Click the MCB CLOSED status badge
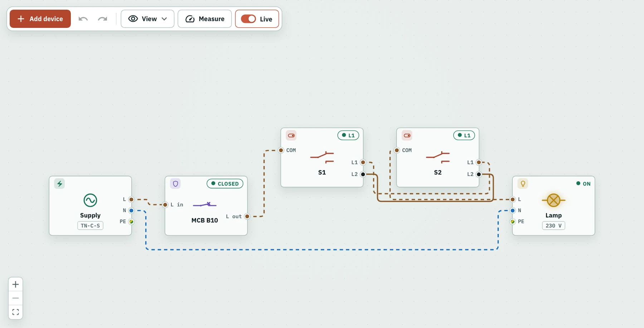Image resolution: width=644 pixels, height=328 pixels. (225, 183)
